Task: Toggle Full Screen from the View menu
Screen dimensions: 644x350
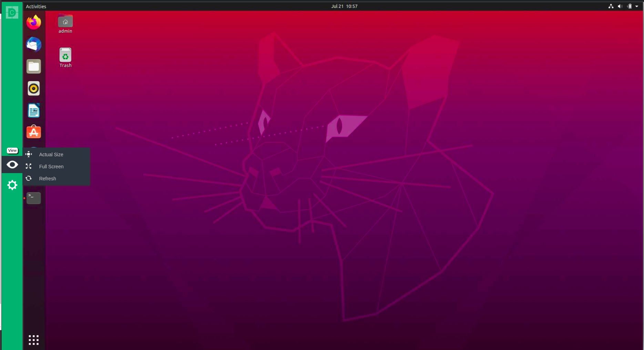Action: (x=51, y=167)
